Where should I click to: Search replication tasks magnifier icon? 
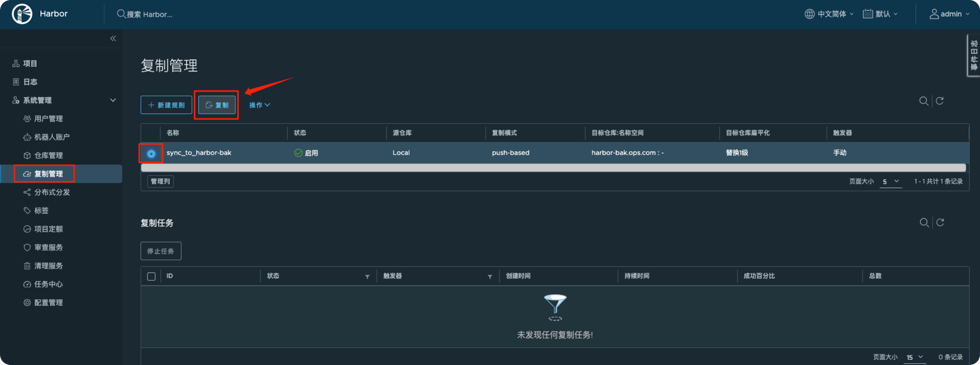pyautogui.click(x=924, y=222)
